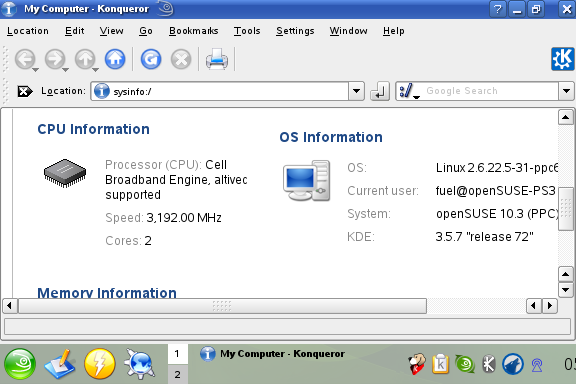Click the blue wolf tray icon
The image size is (576, 384).
click(512, 364)
